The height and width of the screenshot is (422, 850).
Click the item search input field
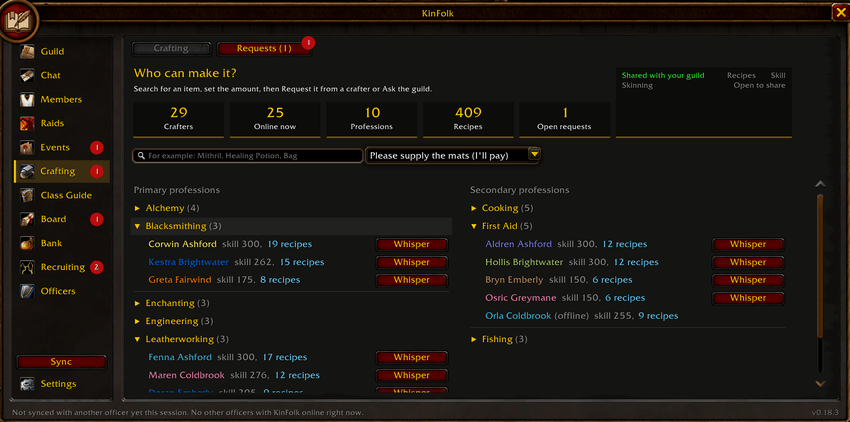[x=248, y=156]
